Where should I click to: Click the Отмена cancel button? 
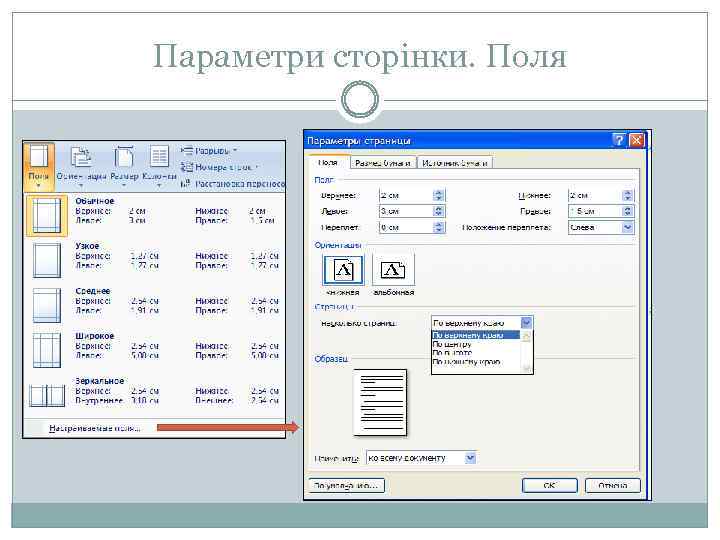613,485
